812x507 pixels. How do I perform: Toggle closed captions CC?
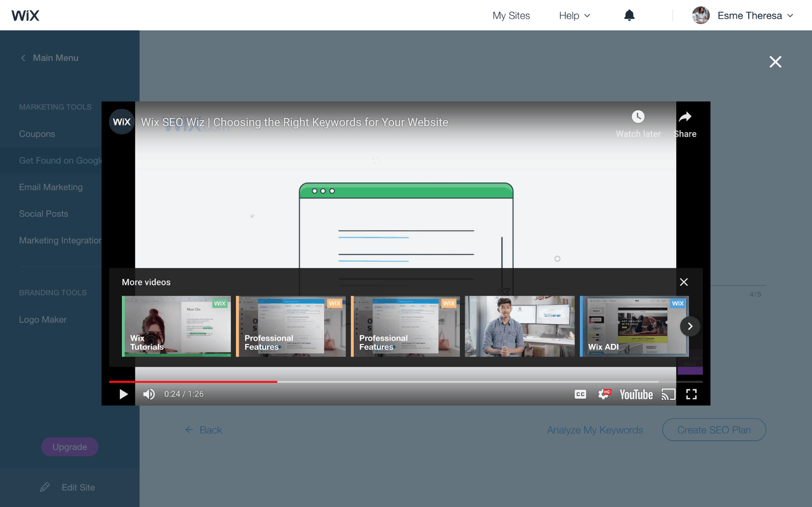pos(580,394)
